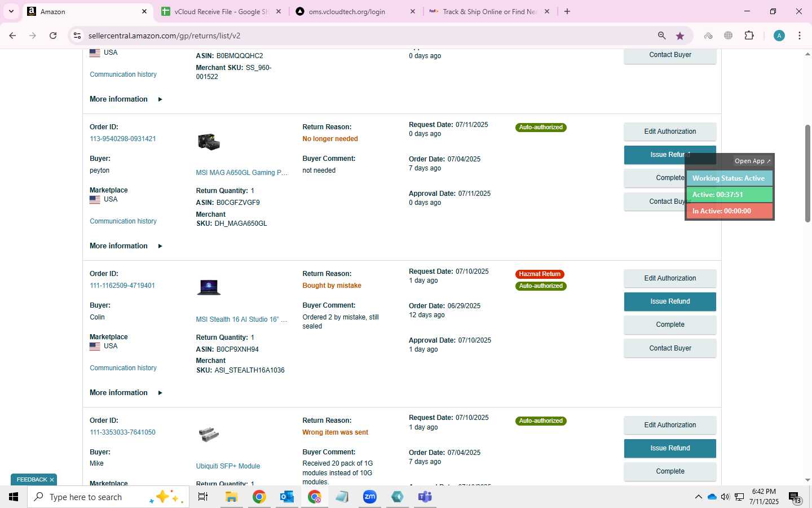This screenshot has width=812, height=508.
Task: Select the Amazon tab
Action: pyautogui.click(x=87, y=11)
